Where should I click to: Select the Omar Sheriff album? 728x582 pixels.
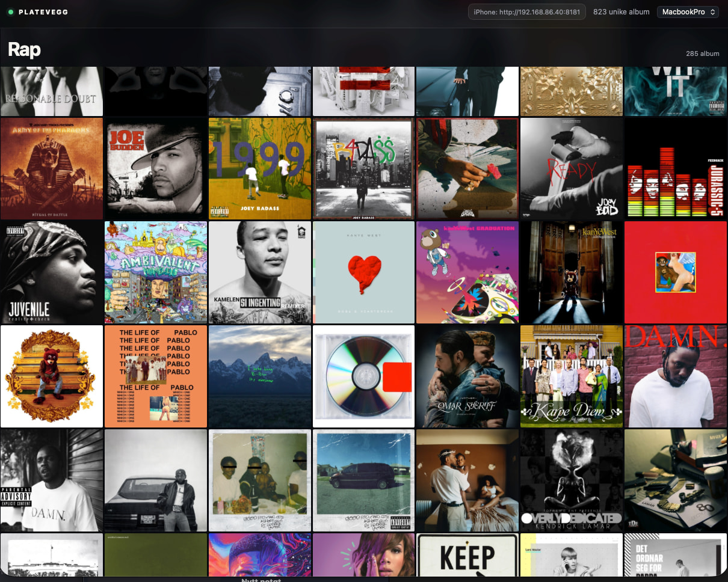tap(467, 376)
